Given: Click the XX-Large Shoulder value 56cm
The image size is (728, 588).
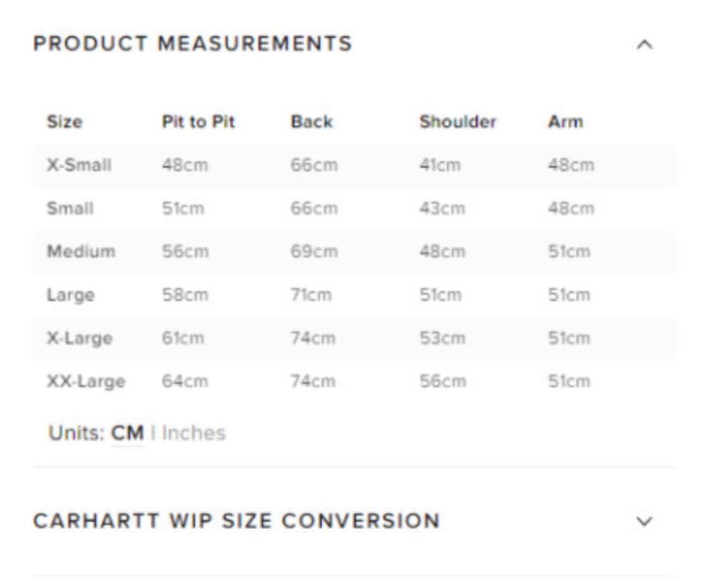Looking at the screenshot, I should (x=442, y=382).
